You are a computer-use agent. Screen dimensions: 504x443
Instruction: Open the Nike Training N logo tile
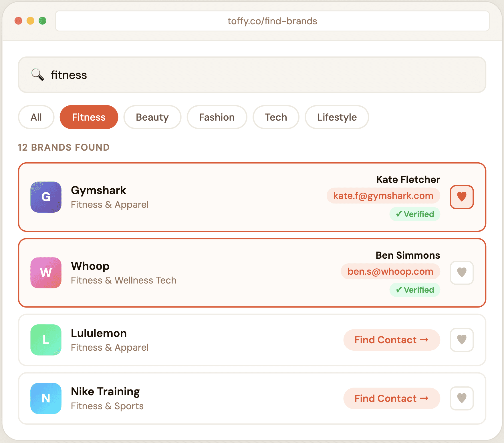coord(46,398)
